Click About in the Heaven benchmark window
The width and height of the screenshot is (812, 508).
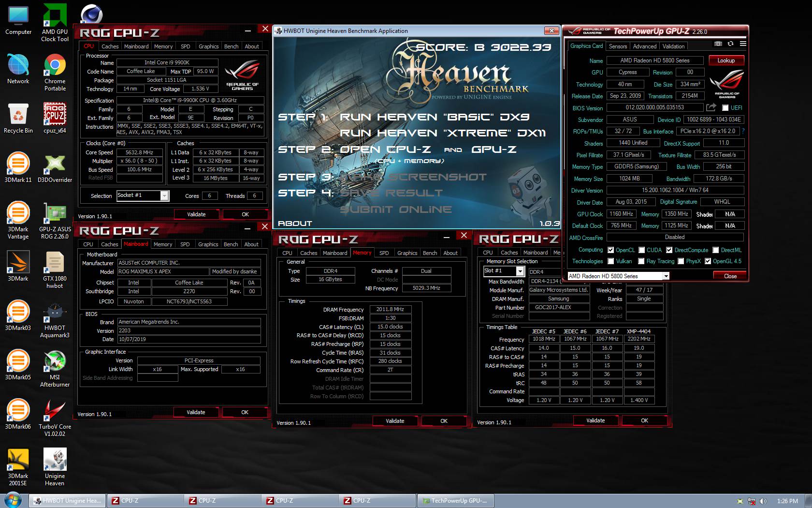tap(294, 224)
